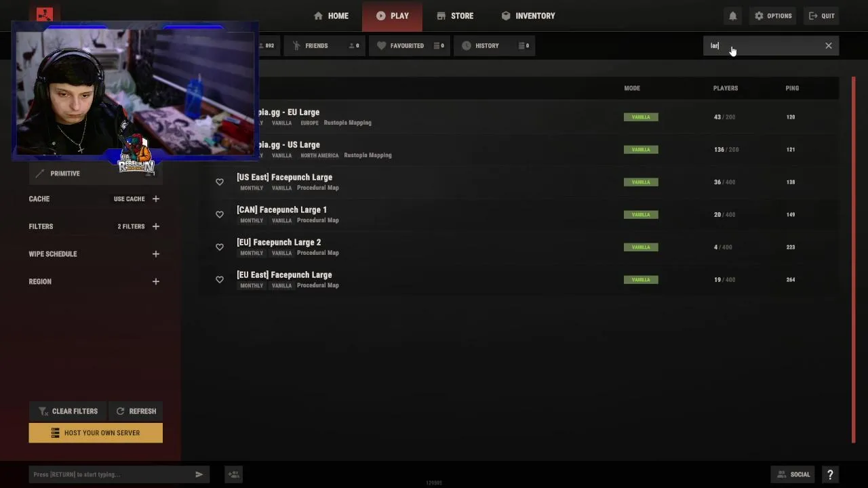The image size is (868, 488).
Task: Open the Social panel
Action: pyautogui.click(x=793, y=474)
